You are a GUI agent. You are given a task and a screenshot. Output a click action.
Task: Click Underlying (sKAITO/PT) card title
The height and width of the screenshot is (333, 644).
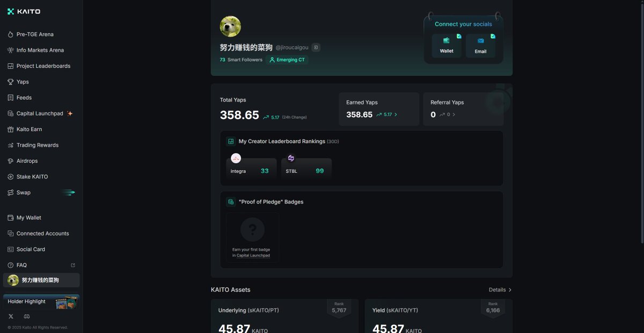(x=248, y=310)
